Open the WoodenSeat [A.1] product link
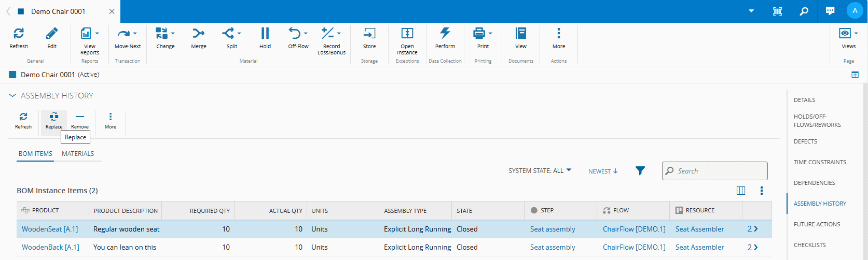Screen dimensions: 868x260 coord(50,229)
